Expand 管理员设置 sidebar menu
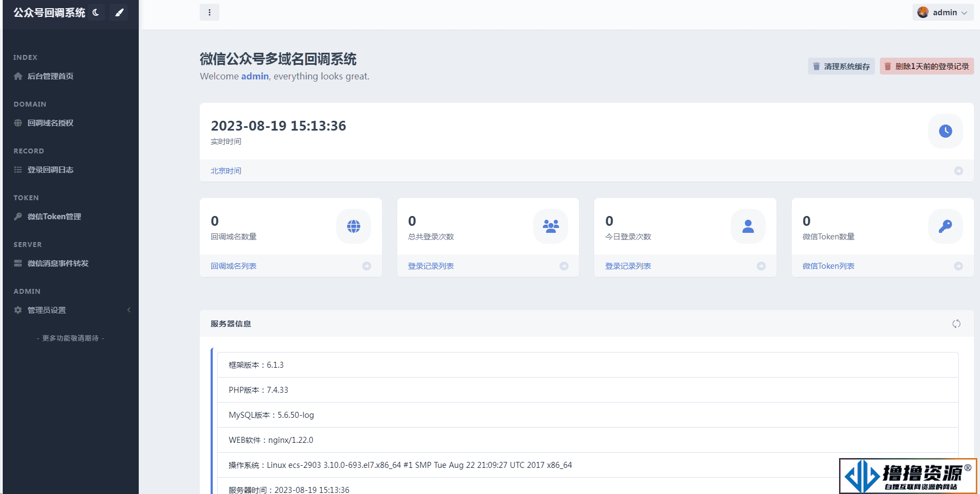 pos(71,310)
